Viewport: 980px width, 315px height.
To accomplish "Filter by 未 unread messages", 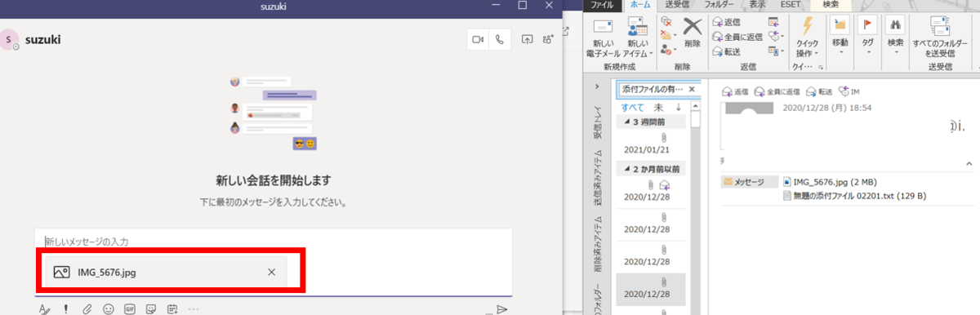I will pos(658,107).
